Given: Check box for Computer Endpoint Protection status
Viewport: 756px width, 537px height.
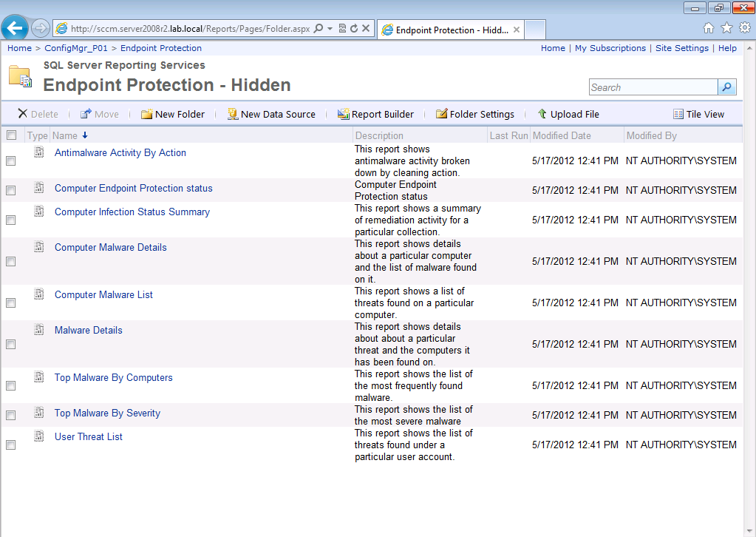Looking at the screenshot, I should (x=10, y=190).
